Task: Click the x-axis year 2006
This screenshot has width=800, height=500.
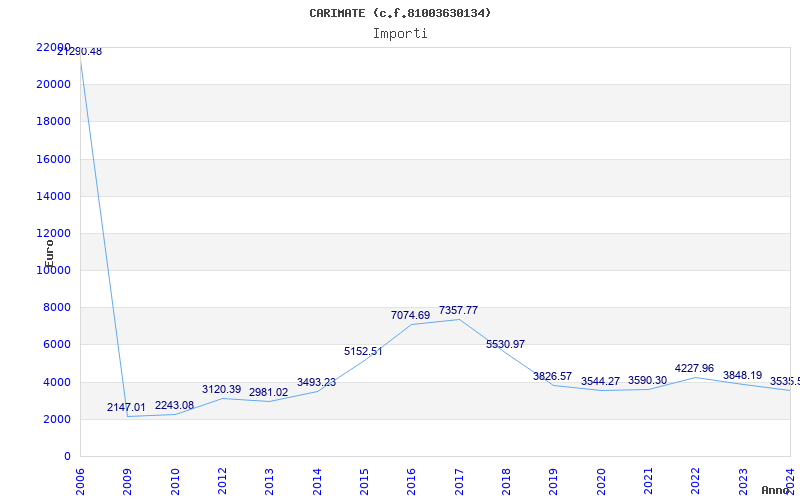Action: click(x=80, y=482)
